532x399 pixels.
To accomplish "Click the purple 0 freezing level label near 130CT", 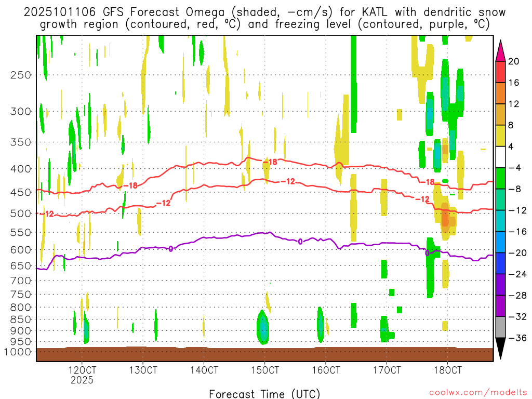I will point(170,249).
